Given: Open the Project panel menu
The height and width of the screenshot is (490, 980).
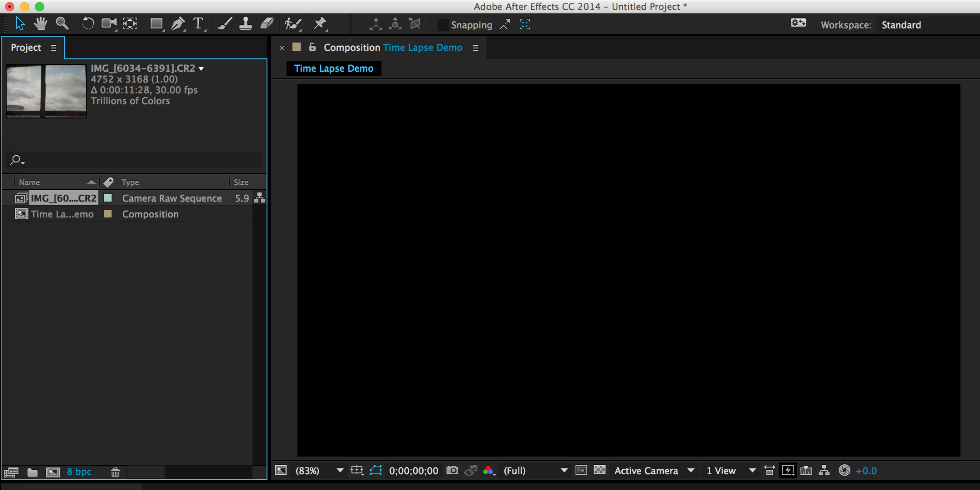Looking at the screenshot, I should coord(53,48).
